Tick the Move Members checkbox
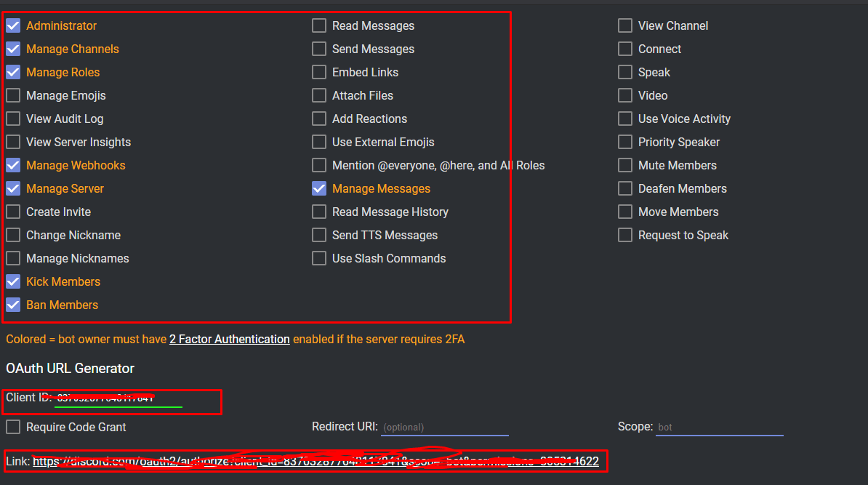Image resolution: width=868 pixels, height=485 pixels. pyautogui.click(x=625, y=212)
